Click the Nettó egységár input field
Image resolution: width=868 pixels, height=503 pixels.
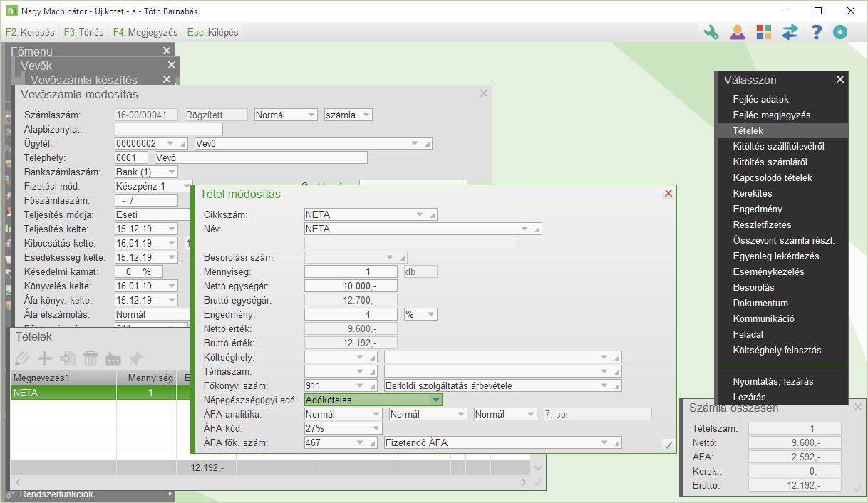(x=351, y=286)
